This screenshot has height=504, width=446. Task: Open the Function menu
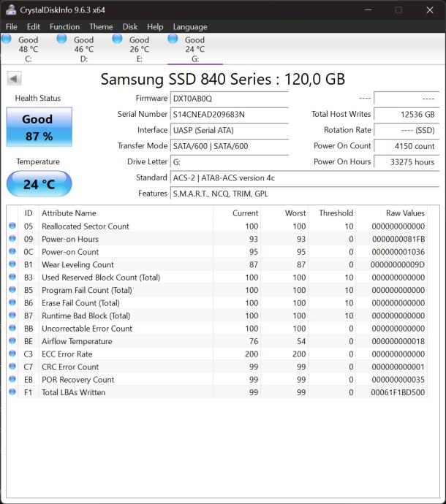[64, 27]
